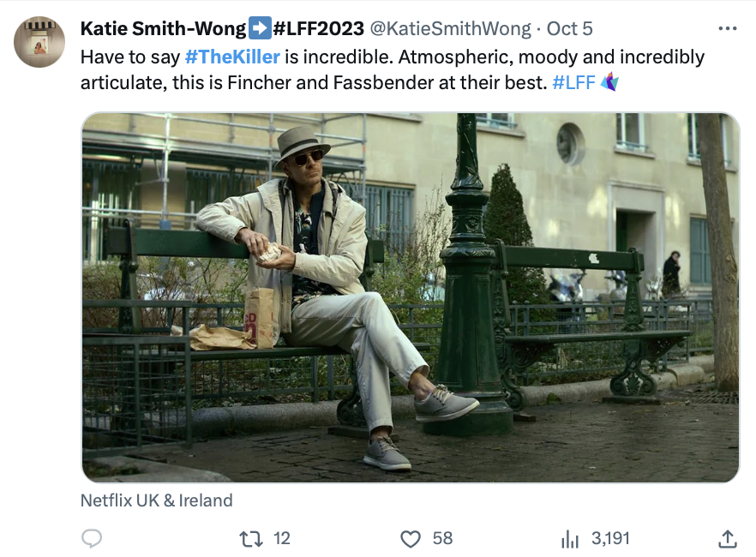Viewport: 756px width, 557px height.
Task: Click the like count of 58
Action: click(x=442, y=538)
